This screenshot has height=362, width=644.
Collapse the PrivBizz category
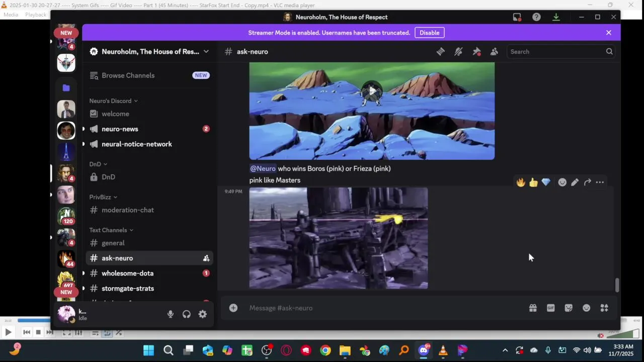[103, 197]
